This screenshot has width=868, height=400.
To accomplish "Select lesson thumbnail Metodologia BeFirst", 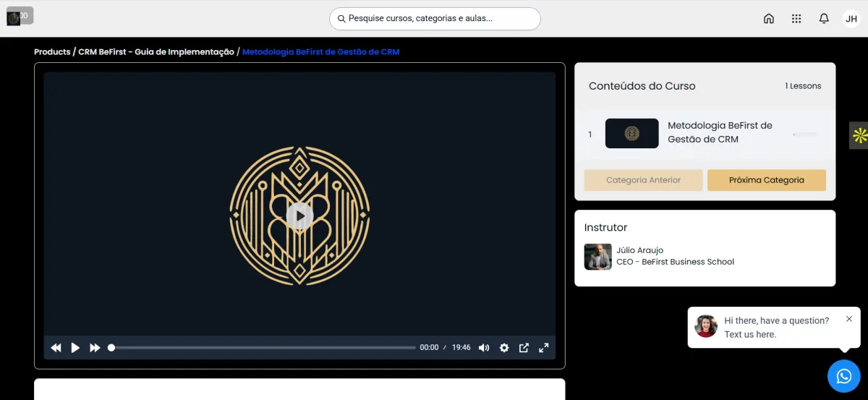I will pyautogui.click(x=631, y=134).
